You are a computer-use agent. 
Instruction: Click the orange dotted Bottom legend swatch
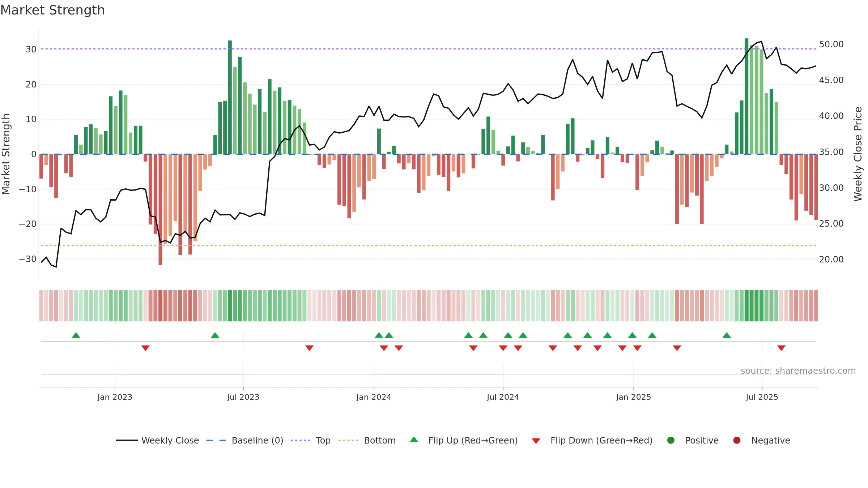[349, 440]
